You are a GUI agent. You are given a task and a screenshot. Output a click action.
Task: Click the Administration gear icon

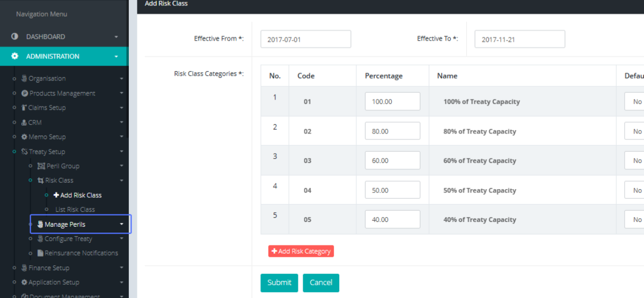click(x=15, y=56)
